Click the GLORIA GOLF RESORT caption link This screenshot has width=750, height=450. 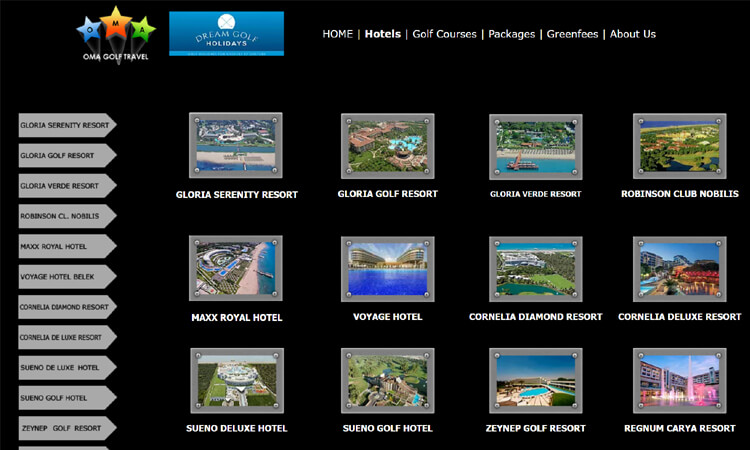click(x=387, y=194)
